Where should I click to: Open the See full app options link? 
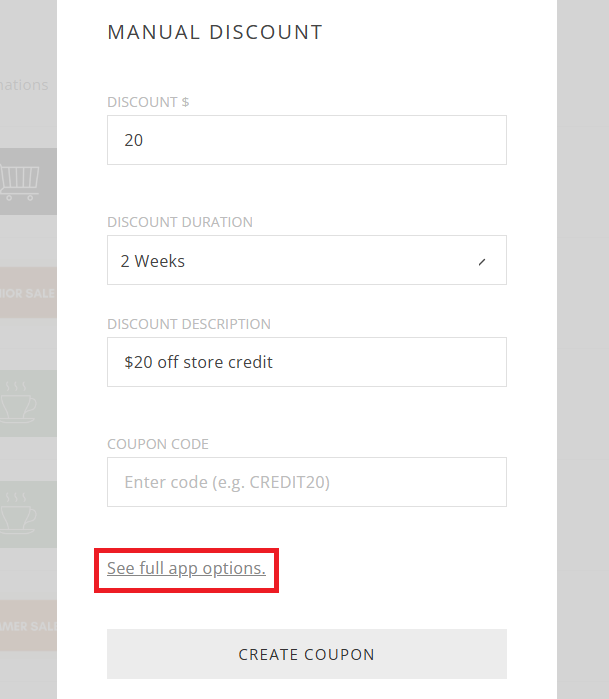186,568
